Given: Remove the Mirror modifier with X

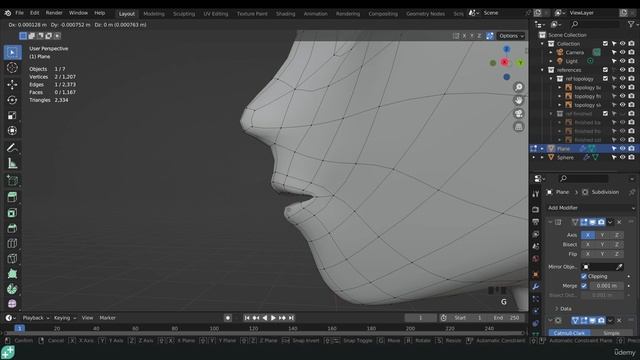Looking at the screenshot, I should [x=619, y=222].
